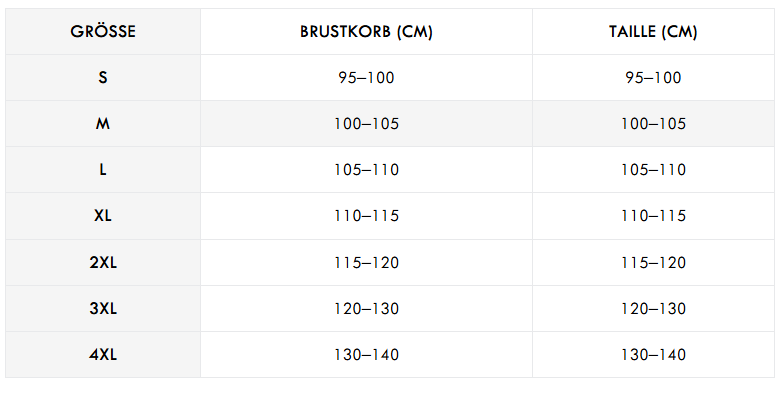Click the BRUSTKORB (CM) column header
The image size is (784, 401).
(366, 32)
